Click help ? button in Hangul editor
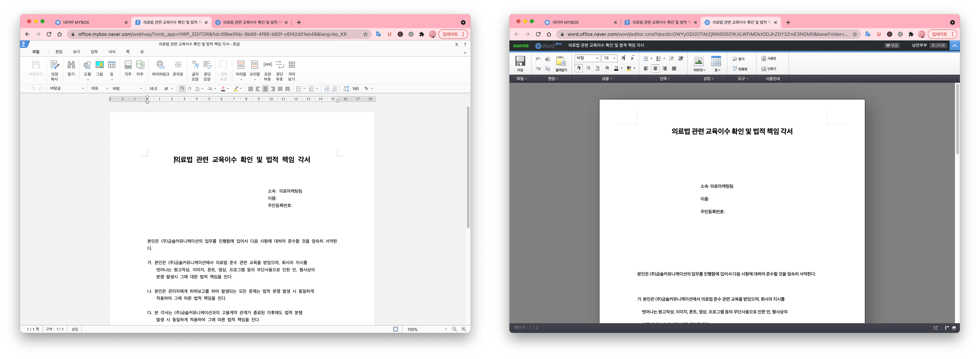This screenshot has height=359, width=980. click(465, 45)
